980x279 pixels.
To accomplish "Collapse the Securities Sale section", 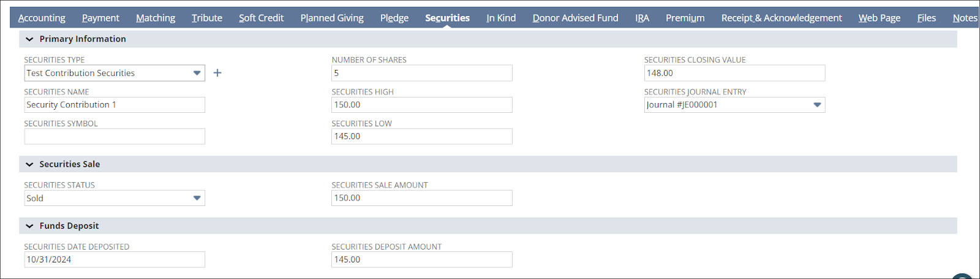I will click(x=29, y=164).
